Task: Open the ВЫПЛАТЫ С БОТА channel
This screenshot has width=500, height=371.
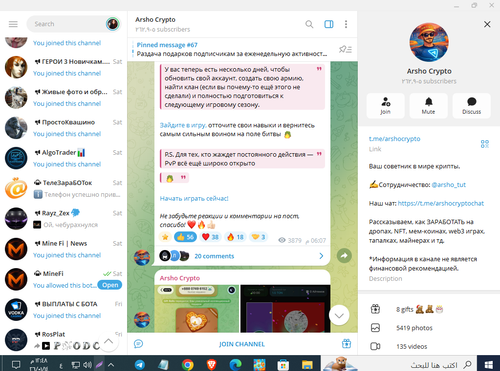Action: point(63,310)
